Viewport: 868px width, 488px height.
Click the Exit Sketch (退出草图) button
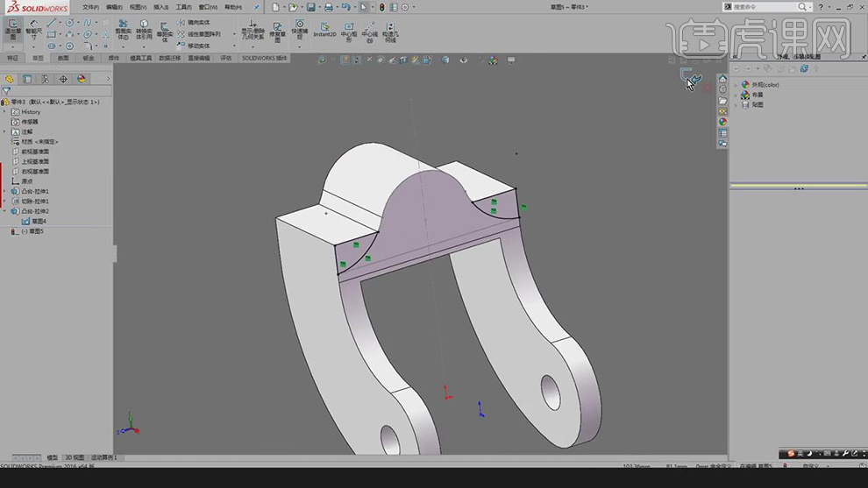coord(13,29)
